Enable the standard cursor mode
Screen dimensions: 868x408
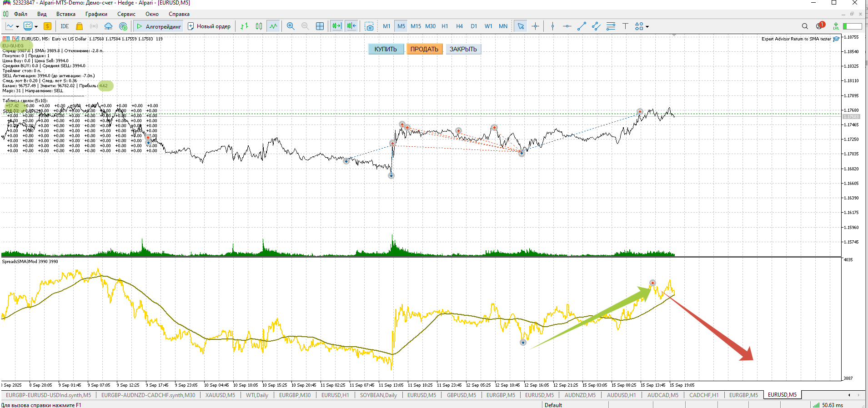pos(521,26)
